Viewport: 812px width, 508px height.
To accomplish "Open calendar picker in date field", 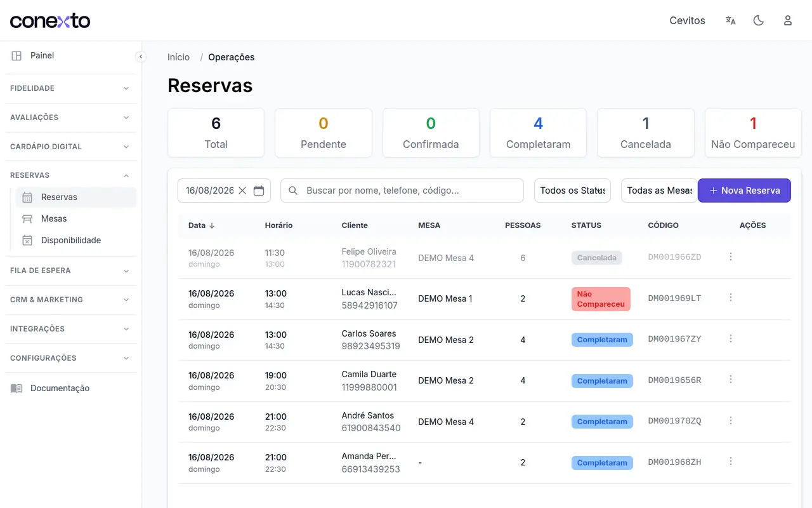I will tap(259, 190).
